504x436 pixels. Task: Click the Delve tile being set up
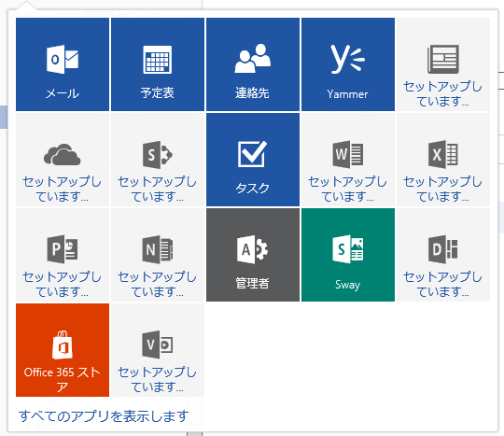pyautogui.click(x=443, y=255)
